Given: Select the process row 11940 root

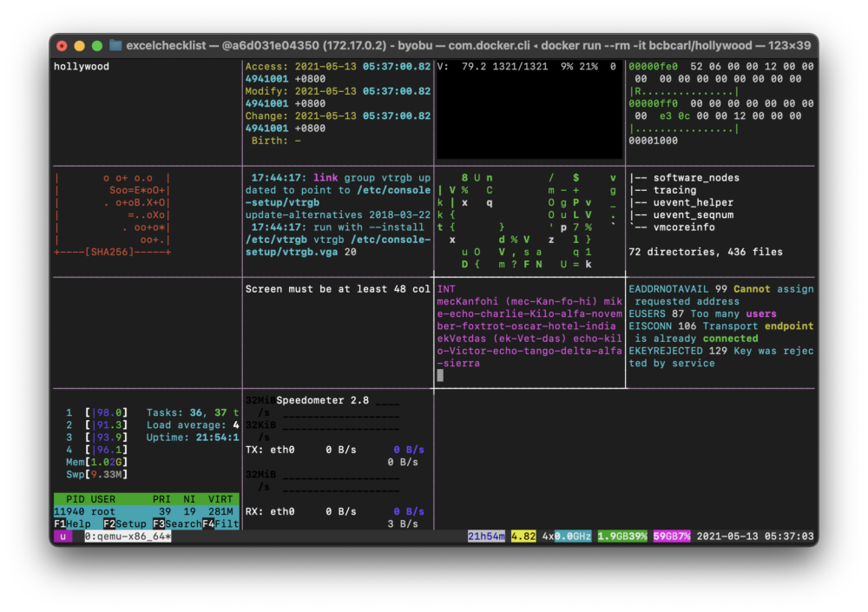Looking at the screenshot, I should click(146, 512).
